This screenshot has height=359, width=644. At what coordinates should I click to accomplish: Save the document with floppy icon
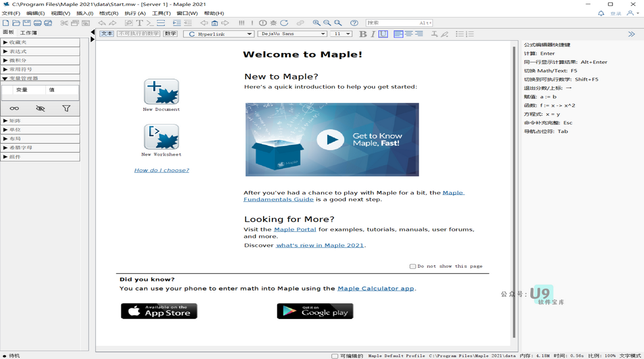[27, 23]
